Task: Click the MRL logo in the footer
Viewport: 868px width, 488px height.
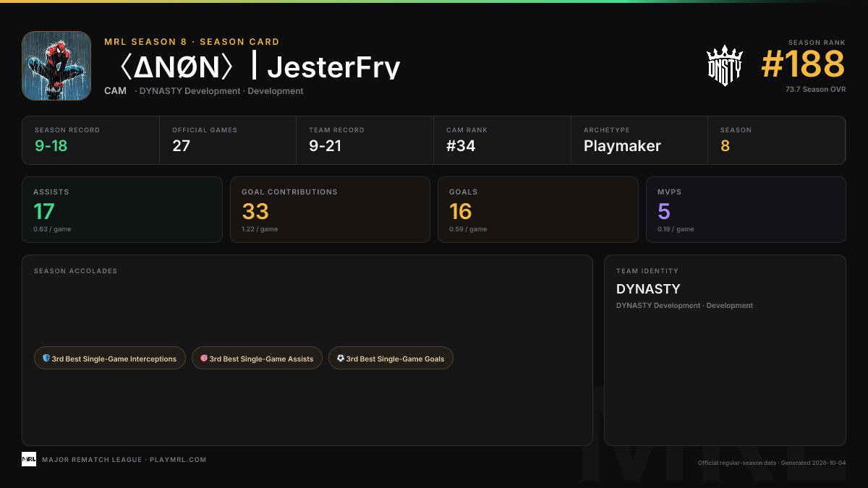Action: tap(29, 459)
